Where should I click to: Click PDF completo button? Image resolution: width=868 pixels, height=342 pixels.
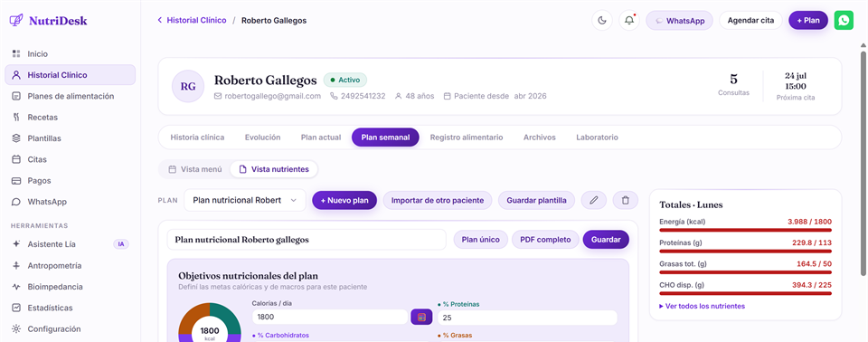point(546,240)
